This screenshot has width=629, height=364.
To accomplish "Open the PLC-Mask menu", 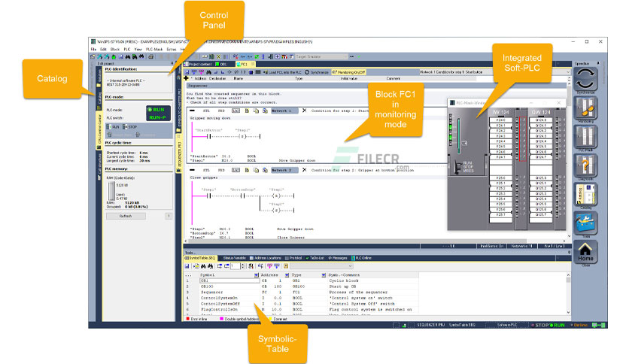I will (x=154, y=50).
